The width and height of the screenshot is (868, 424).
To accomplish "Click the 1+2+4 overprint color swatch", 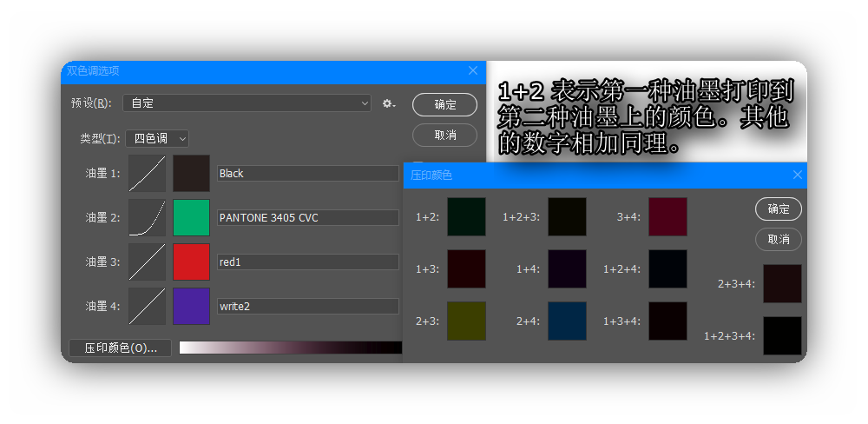I will tap(668, 268).
